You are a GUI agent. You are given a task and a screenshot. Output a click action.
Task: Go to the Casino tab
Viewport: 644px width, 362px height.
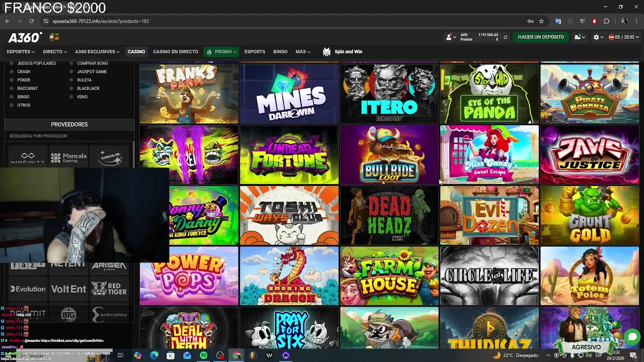coord(136,52)
